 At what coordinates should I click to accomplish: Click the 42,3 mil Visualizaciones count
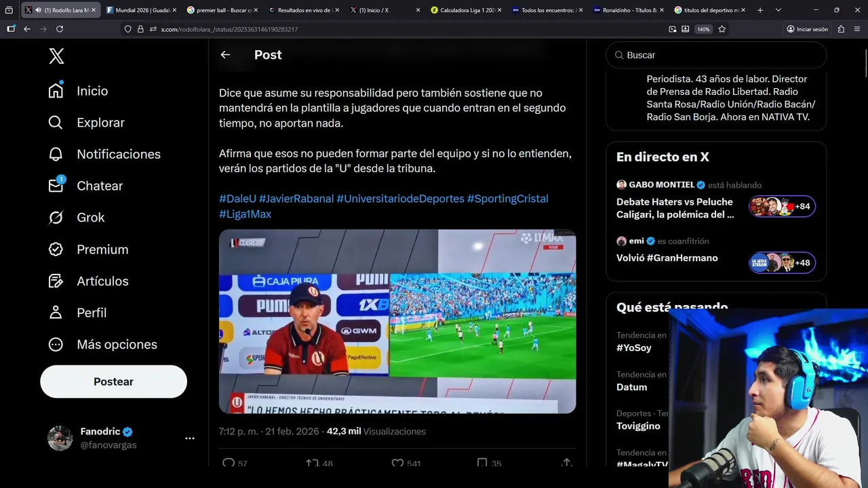point(376,431)
